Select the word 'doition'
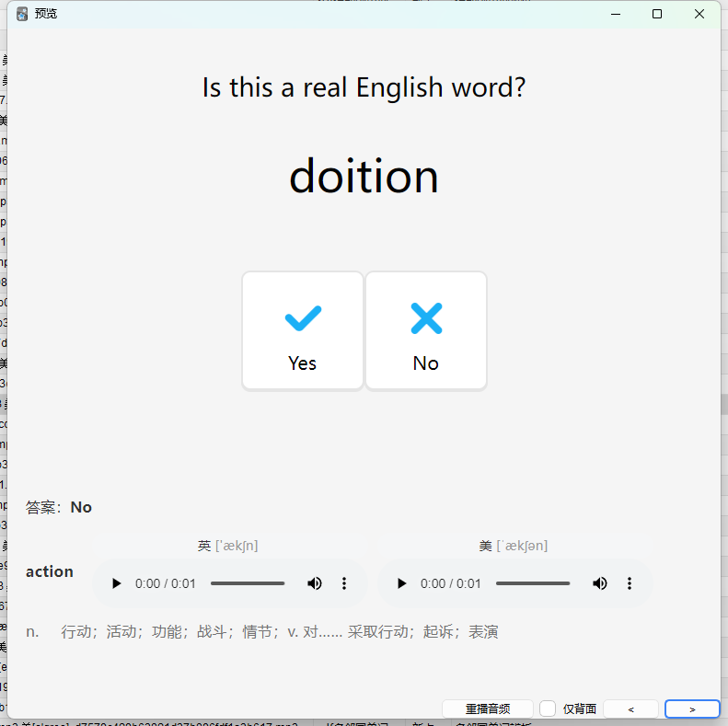This screenshot has width=728, height=726. coord(364,177)
